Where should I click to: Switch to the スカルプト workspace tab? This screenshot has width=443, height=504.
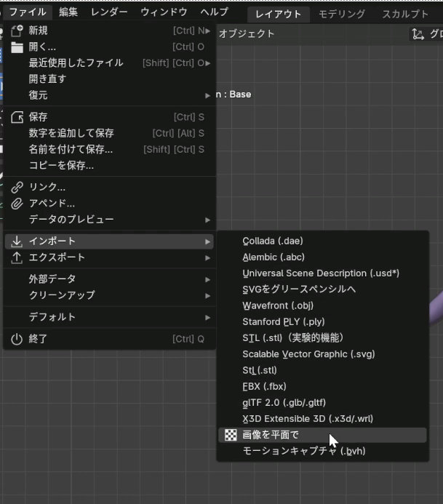pyautogui.click(x=405, y=14)
